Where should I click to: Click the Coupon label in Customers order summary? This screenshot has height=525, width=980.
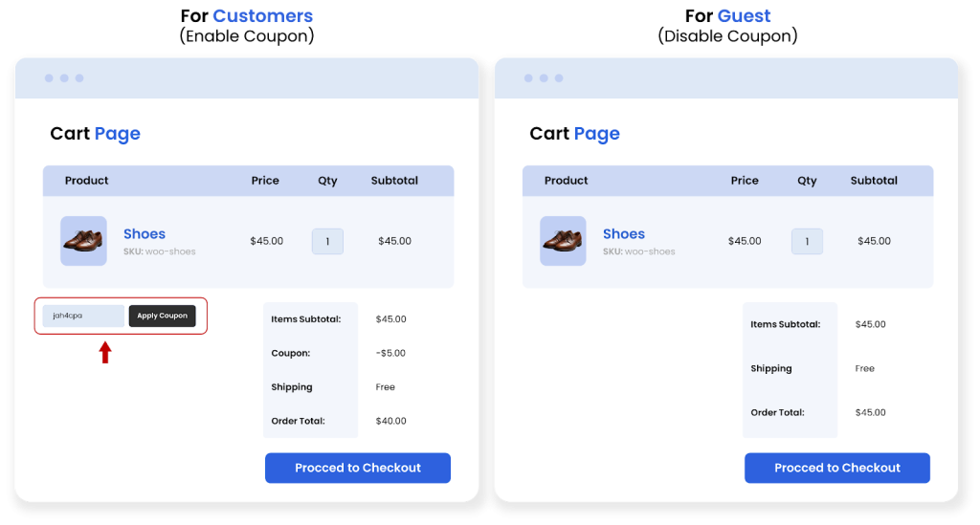point(291,353)
